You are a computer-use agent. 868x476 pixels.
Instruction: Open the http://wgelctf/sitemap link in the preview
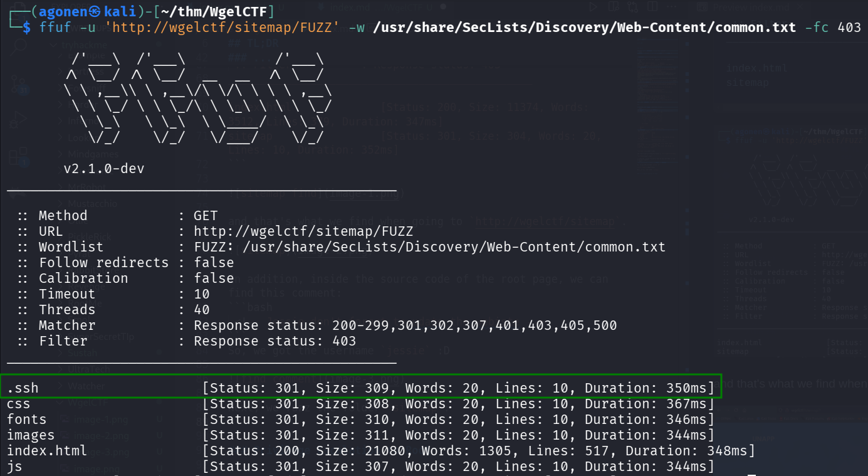pos(544,221)
